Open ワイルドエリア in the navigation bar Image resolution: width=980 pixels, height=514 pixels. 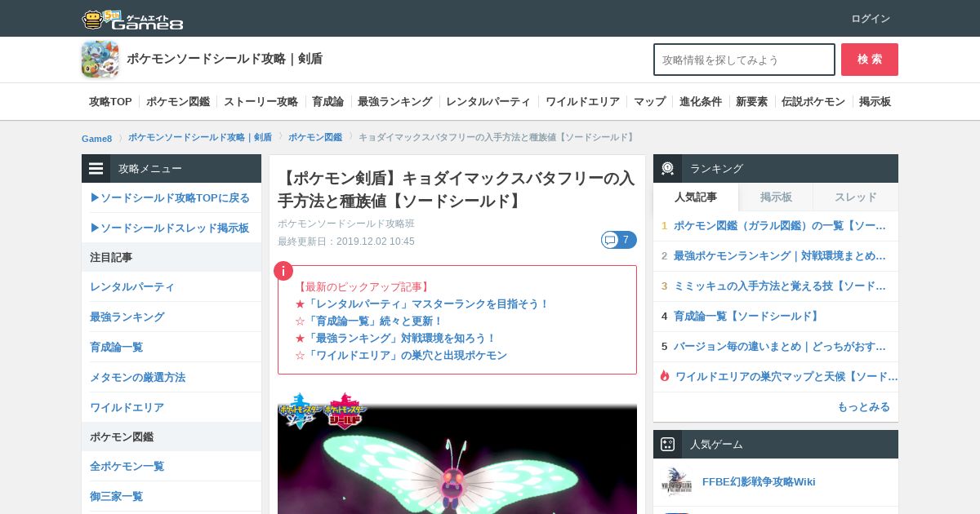tap(582, 102)
